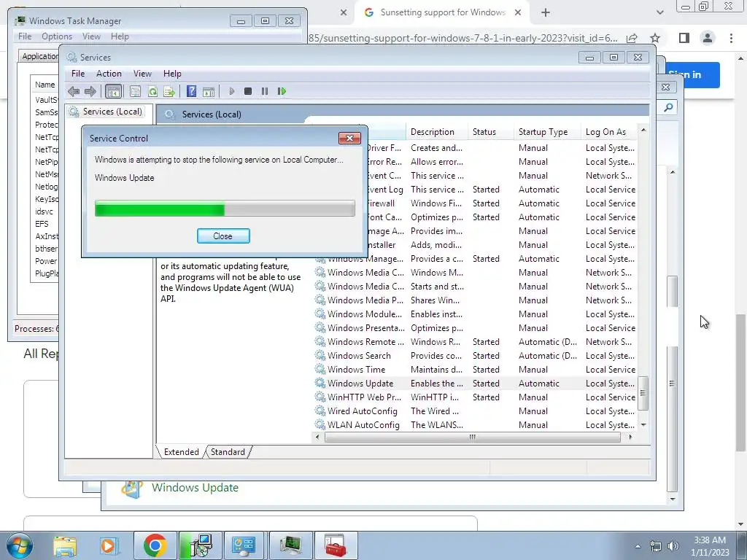The height and width of the screenshot is (560, 747).
Task: Open the Chrome three-dot menu
Action: [x=731, y=38]
